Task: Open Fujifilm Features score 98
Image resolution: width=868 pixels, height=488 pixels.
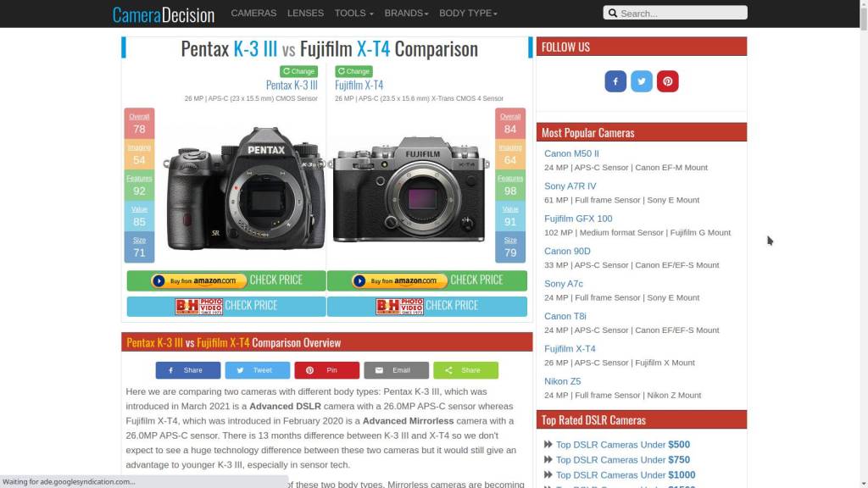Action: point(509,186)
